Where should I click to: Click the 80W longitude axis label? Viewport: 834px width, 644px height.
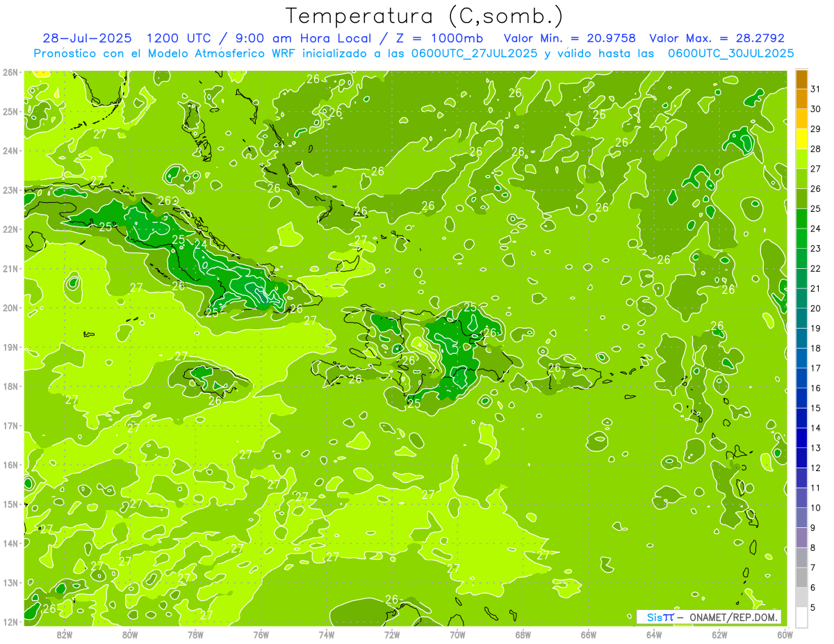click(130, 634)
